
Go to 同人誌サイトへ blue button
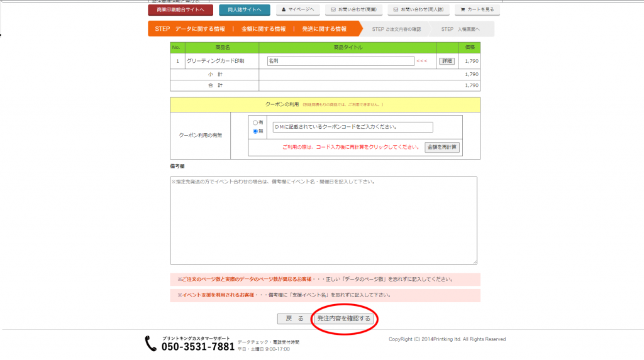[x=244, y=10]
